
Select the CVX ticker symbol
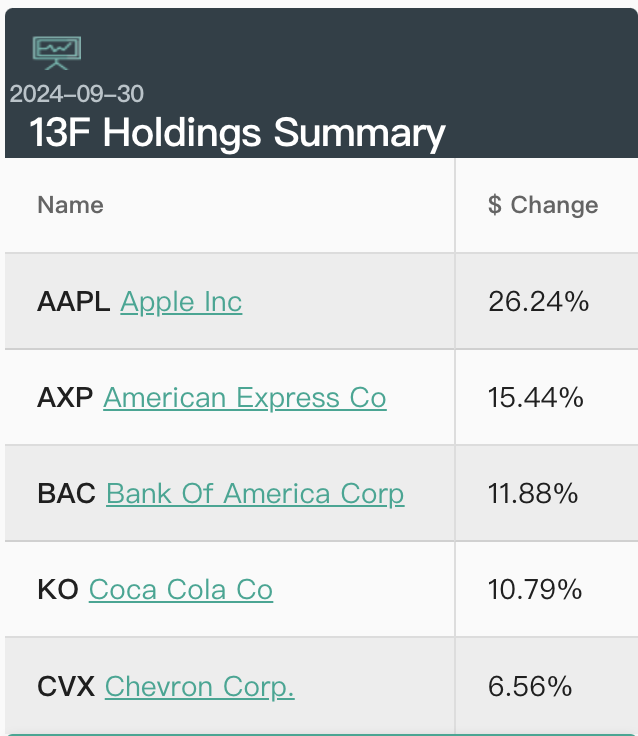coord(66,687)
